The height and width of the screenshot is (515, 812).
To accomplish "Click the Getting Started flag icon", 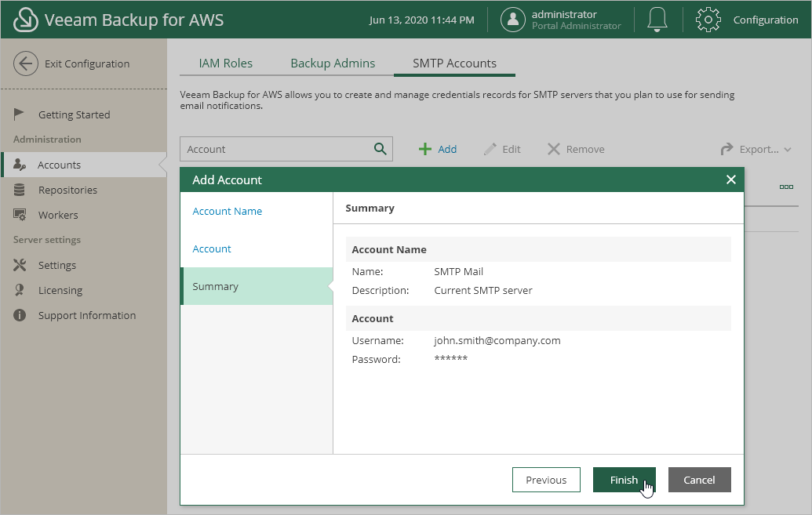I will click(x=19, y=114).
